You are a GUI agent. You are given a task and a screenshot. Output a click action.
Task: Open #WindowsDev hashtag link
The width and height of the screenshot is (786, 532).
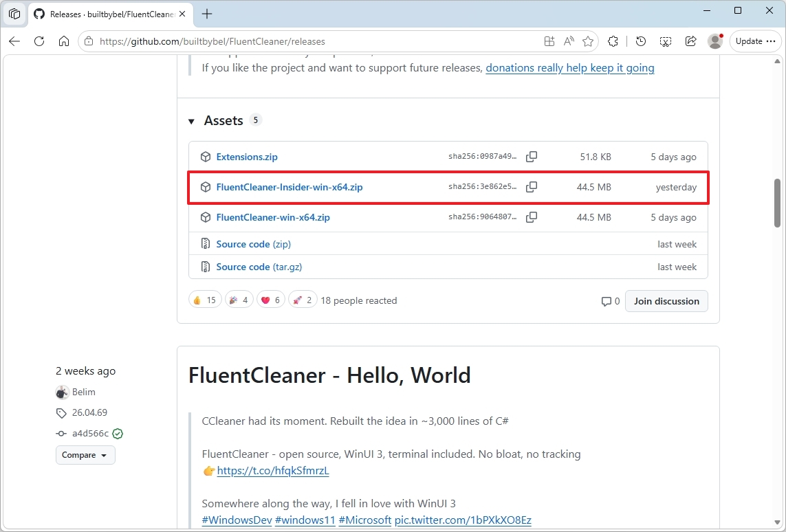(x=237, y=520)
